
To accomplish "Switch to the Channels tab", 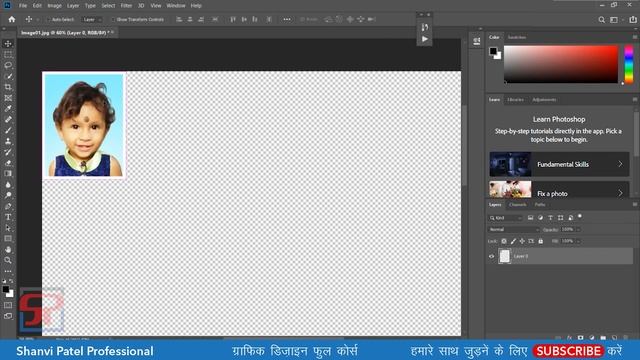I will 518,204.
